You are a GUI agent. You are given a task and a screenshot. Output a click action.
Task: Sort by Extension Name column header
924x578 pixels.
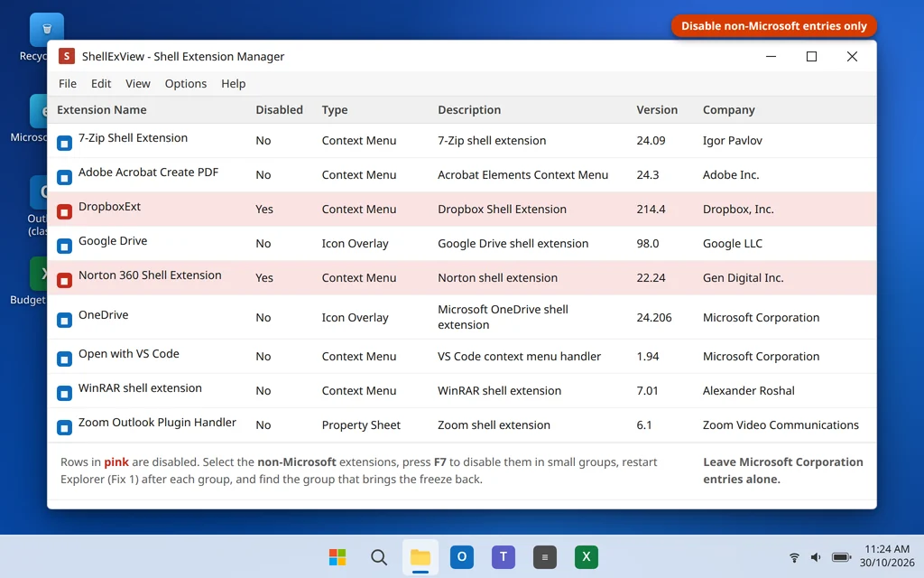(x=101, y=109)
